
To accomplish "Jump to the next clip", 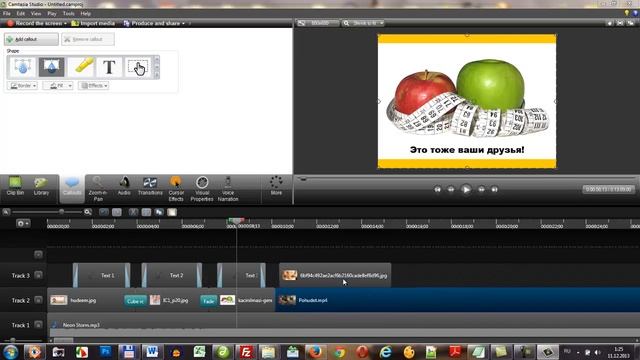I will (x=494, y=189).
